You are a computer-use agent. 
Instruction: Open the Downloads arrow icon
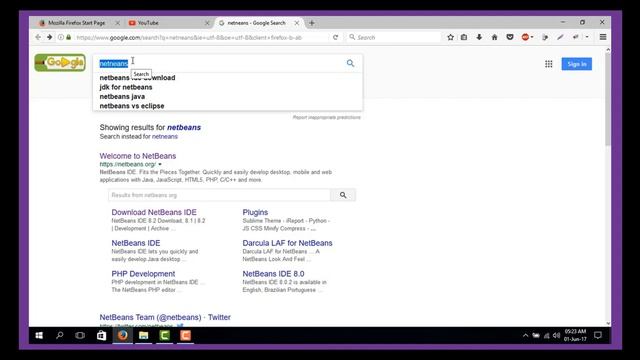pyautogui.click(x=479, y=37)
